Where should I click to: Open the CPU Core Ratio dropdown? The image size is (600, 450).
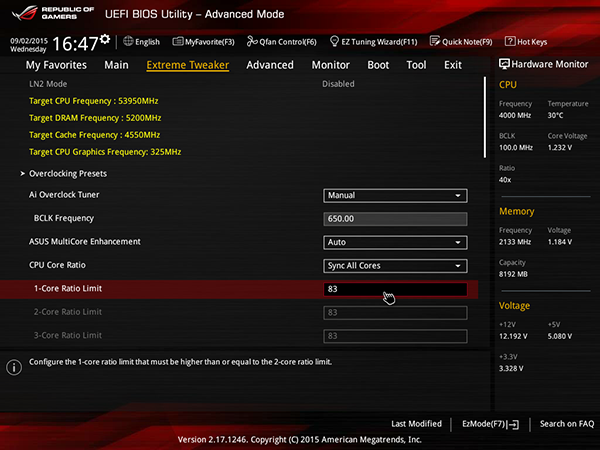click(395, 266)
